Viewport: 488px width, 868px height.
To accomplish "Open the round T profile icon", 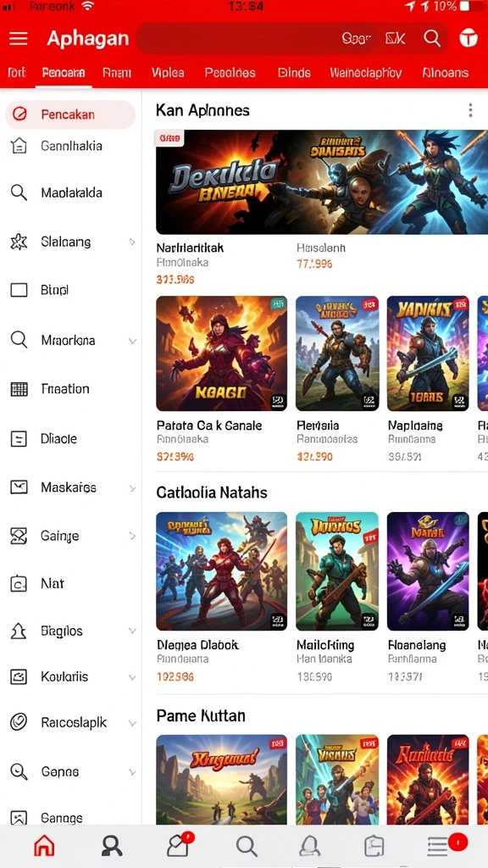I will pyautogui.click(x=469, y=38).
